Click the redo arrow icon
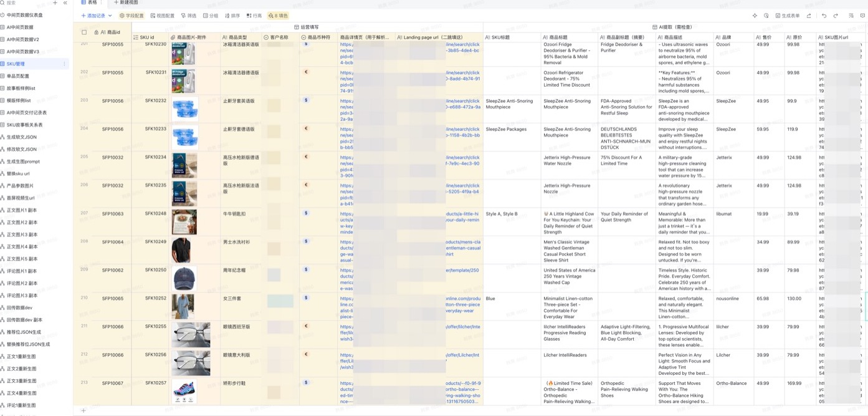Screen dimensions: 868x416 point(836,16)
